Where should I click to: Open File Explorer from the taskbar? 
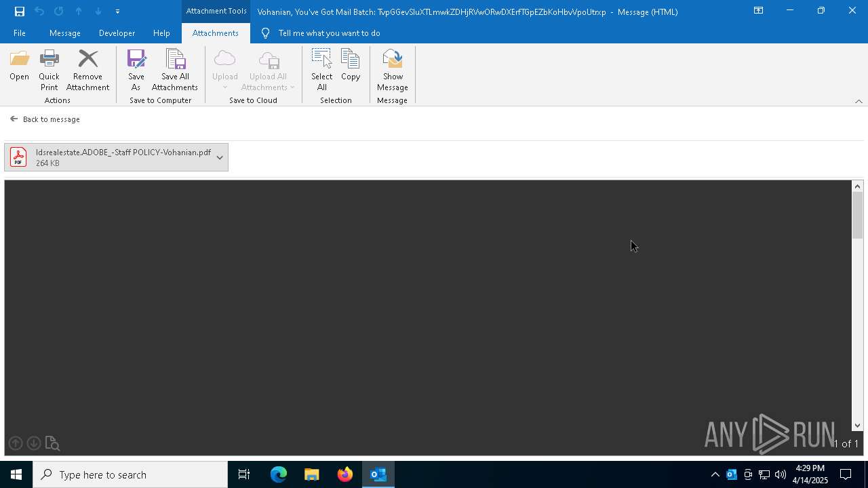coord(311,474)
